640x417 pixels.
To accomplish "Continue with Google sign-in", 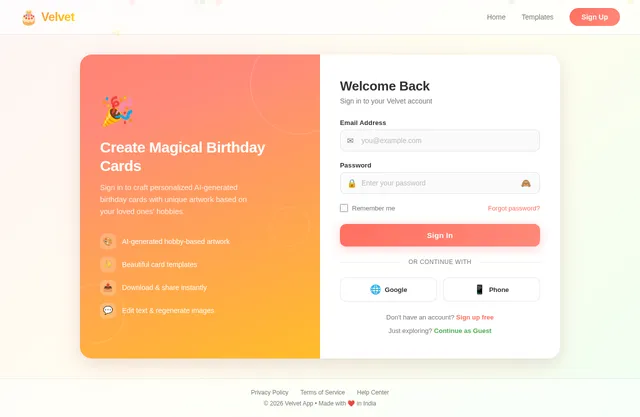I will click(x=388, y=289).
